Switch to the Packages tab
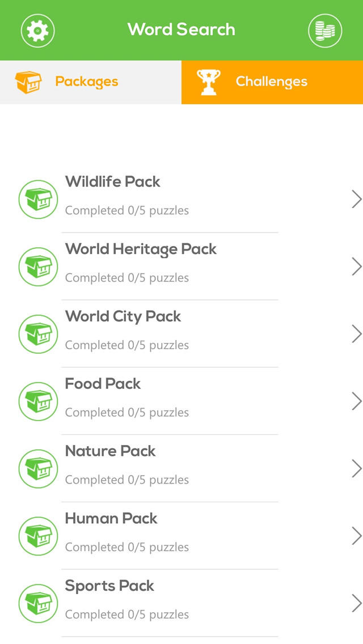The image size is (363, 644). (87, 82)
